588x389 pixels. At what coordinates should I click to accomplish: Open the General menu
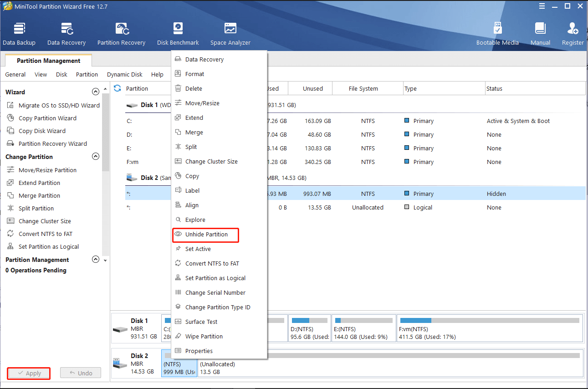click(x=15, y=74)
